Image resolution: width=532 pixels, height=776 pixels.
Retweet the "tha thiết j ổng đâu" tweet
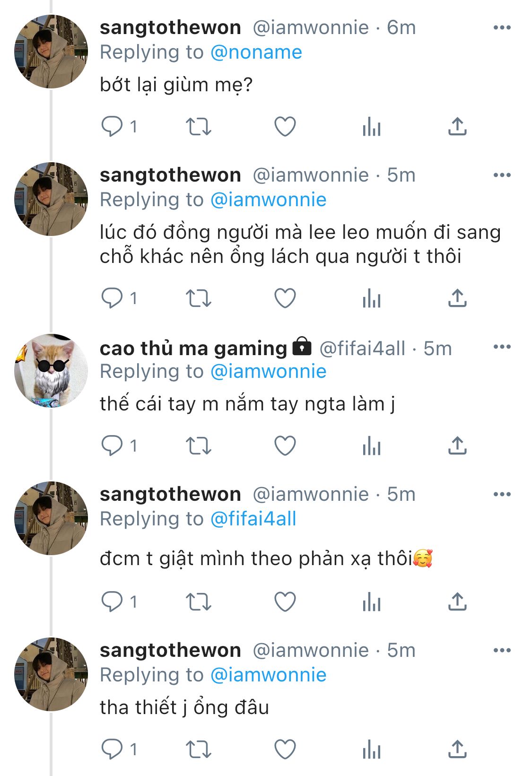(x=198, y=750)
